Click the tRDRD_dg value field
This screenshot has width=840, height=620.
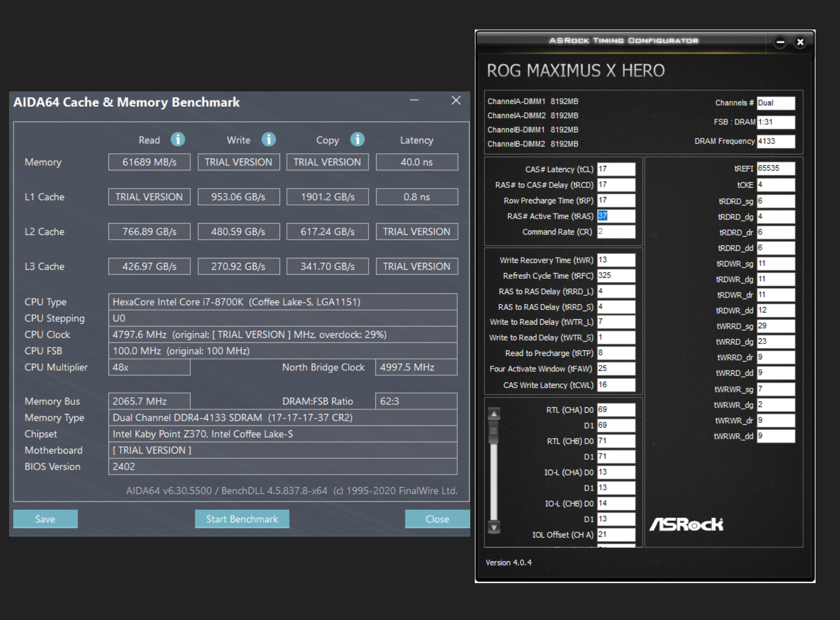[776, 217]
